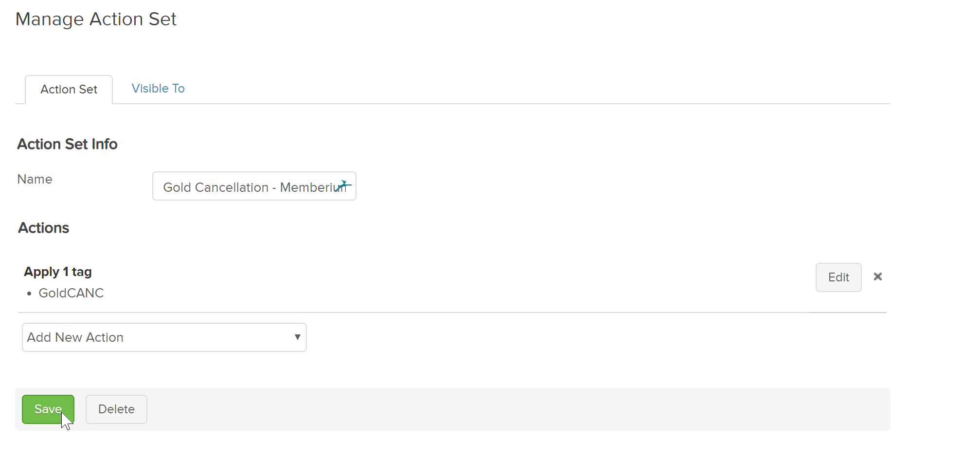Delete this action set

coord(116,409)
